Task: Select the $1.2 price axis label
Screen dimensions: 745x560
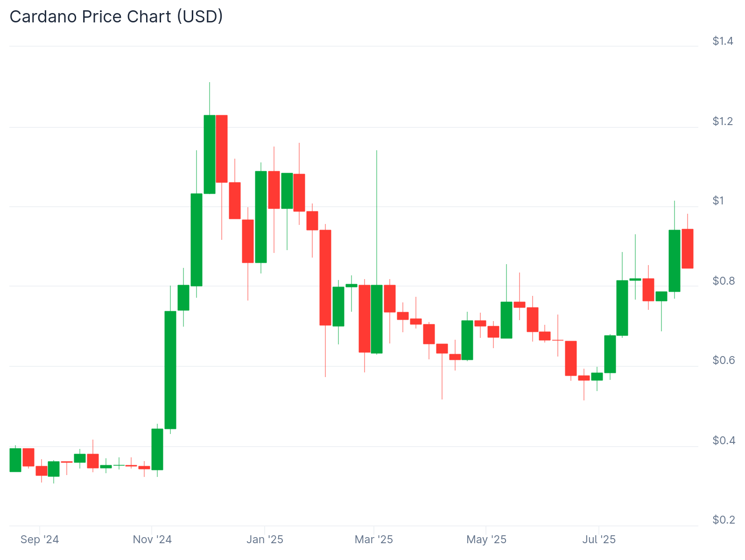Action: [x=723, y=121]
